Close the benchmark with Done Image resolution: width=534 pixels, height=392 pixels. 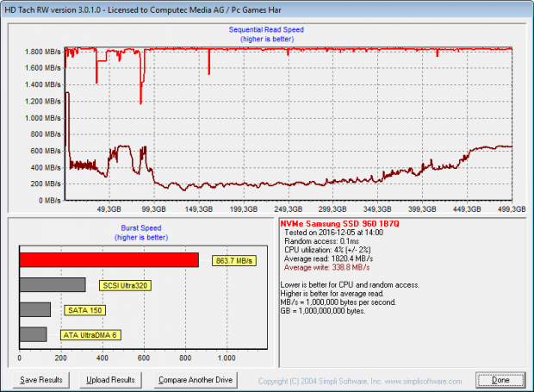click(x=500, y=379)
